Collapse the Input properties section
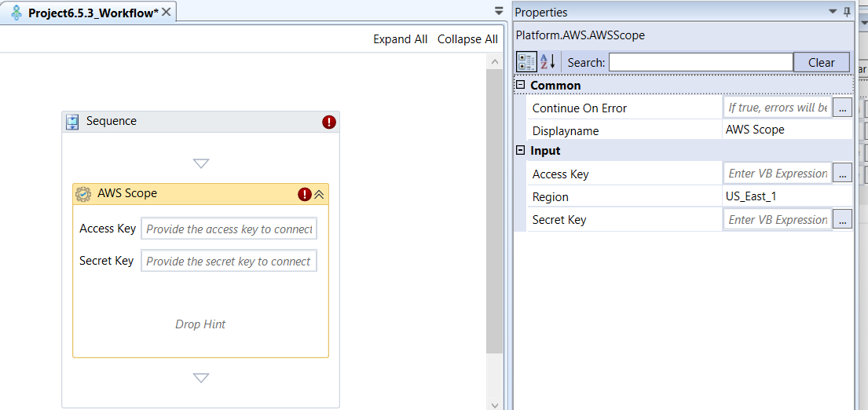Viewport: 868px width, 410px height. [520, 151]
